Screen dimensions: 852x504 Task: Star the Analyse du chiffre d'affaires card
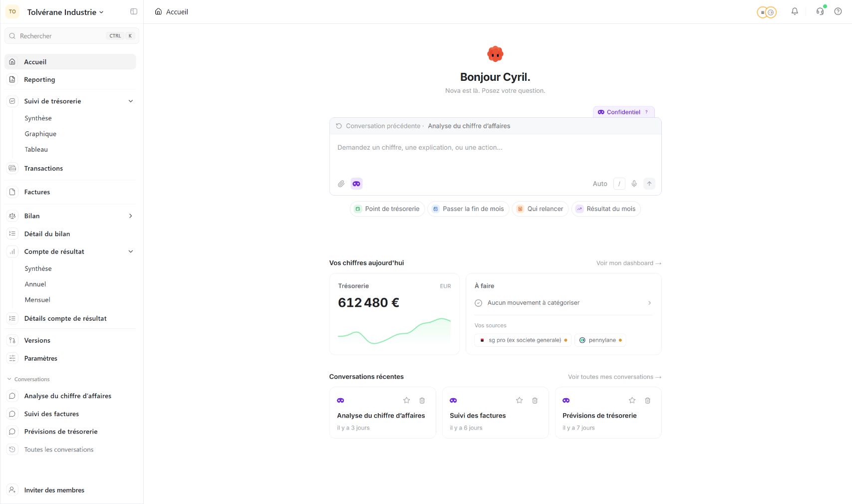pos(407,400)
